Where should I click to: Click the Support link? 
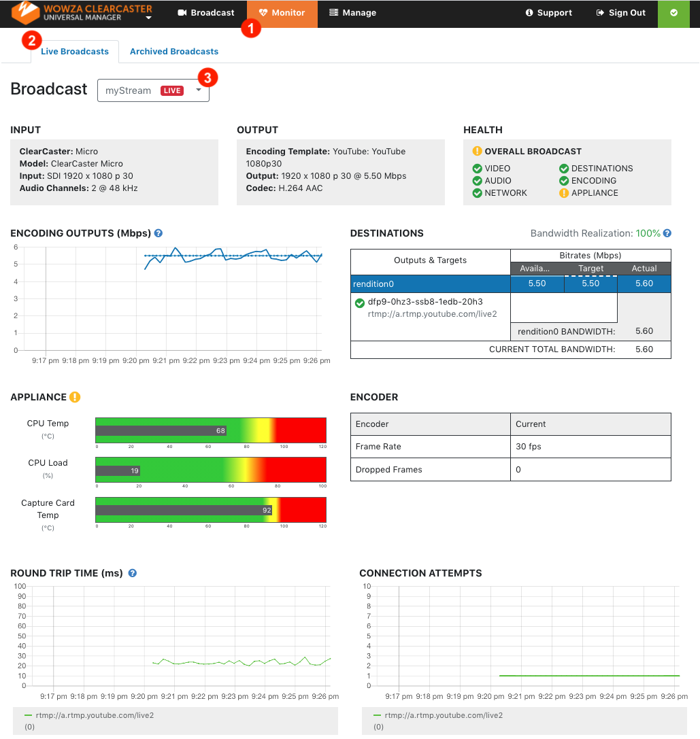[x=548, y=13]
